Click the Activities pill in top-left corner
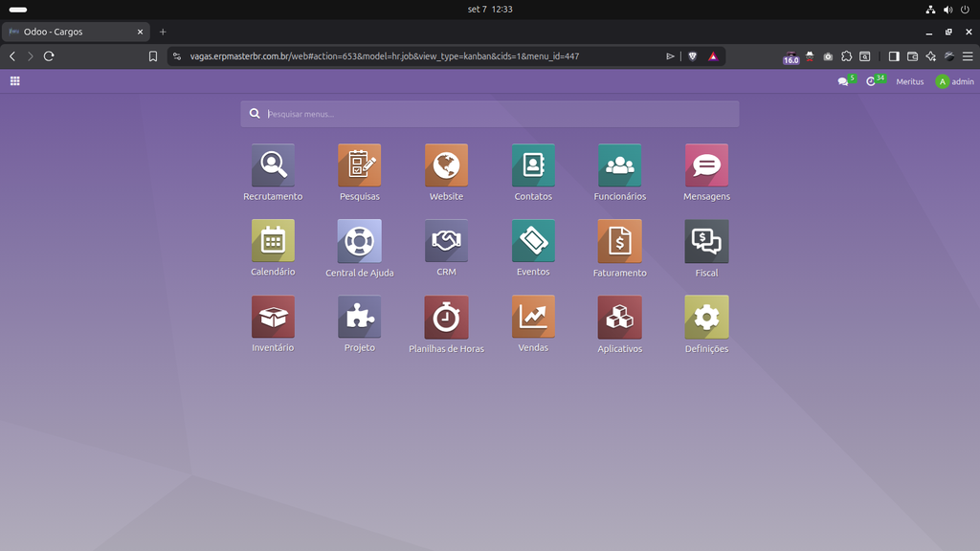 pyautogui.click(x=18, y=10)
